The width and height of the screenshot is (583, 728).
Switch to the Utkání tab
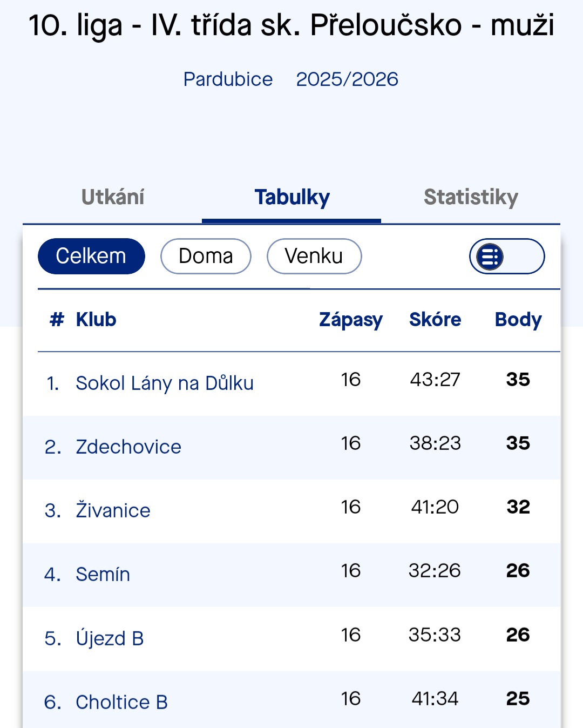click(x=113, y=197)
